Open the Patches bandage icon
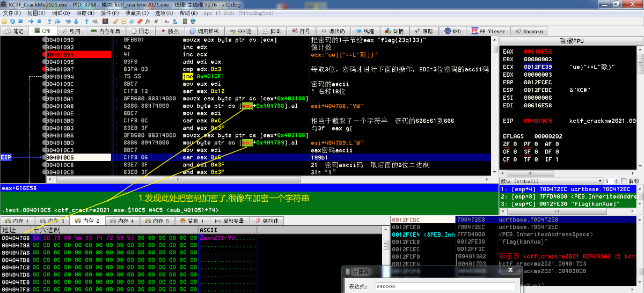The height and width of the screenshot is (293, 644). [116, 21]
